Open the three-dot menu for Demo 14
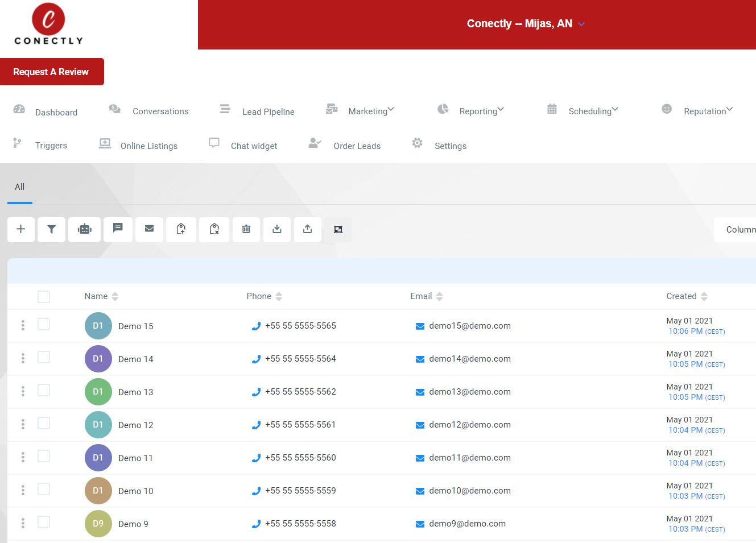This screenshot has width=756, height=543. click(23, 358)
